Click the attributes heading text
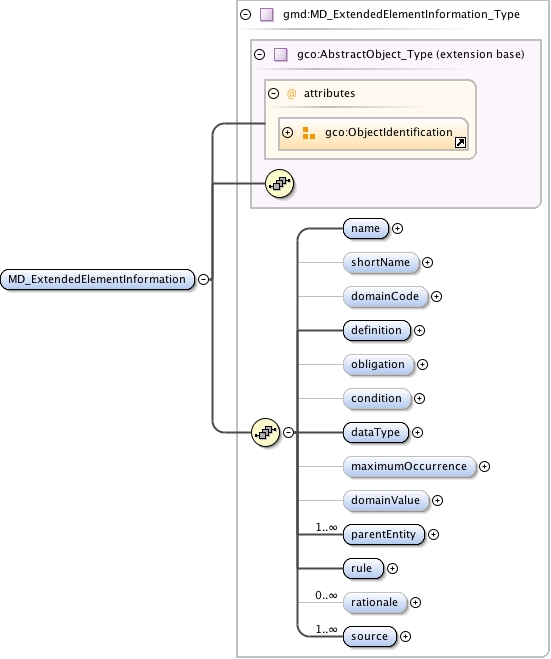 point(330,93)
